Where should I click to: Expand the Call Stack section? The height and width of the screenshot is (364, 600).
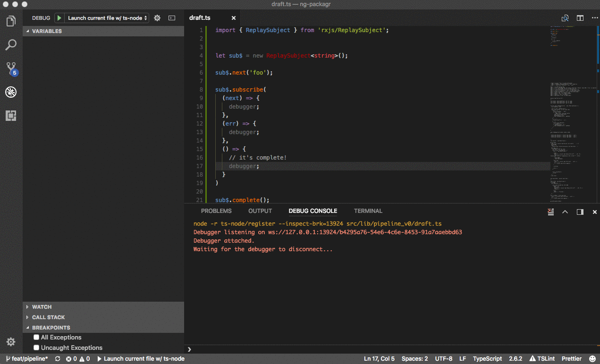coord(48,317)
